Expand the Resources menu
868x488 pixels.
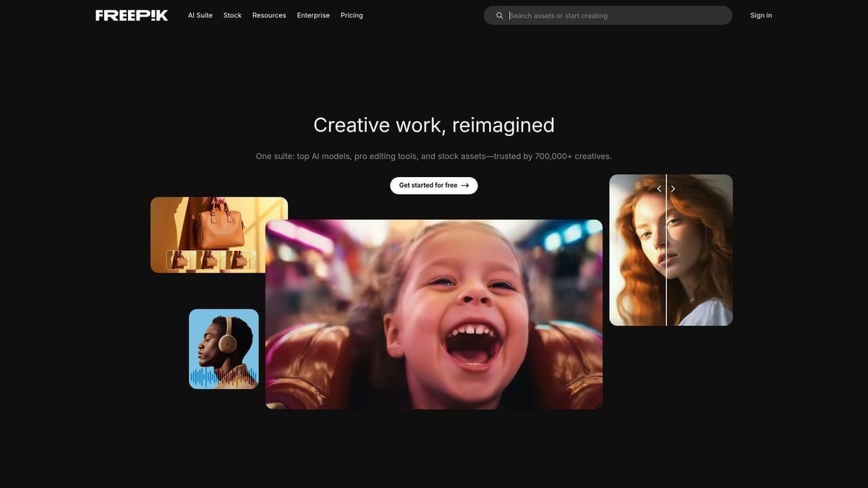(x=268, y=15)
